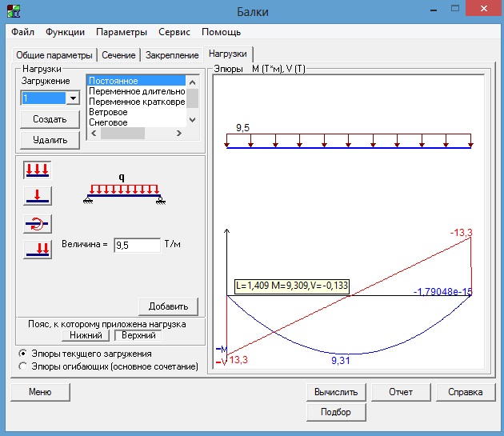Minimize the Балки window
Screen dimensions: 504x436
434,10
